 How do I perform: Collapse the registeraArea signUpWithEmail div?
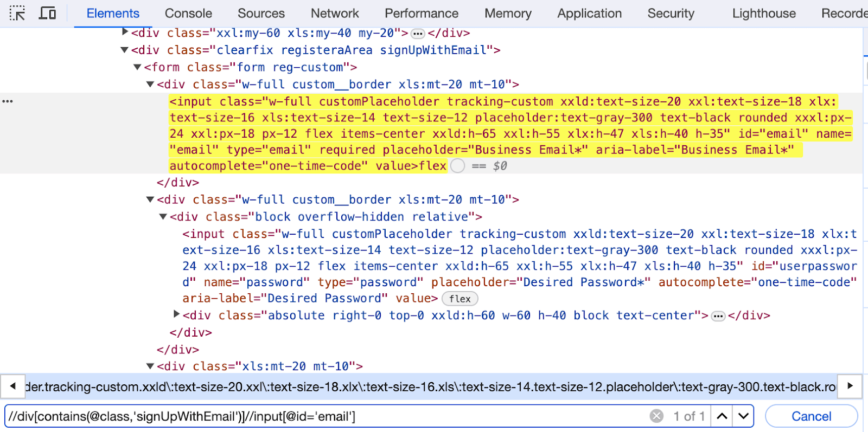124,50
